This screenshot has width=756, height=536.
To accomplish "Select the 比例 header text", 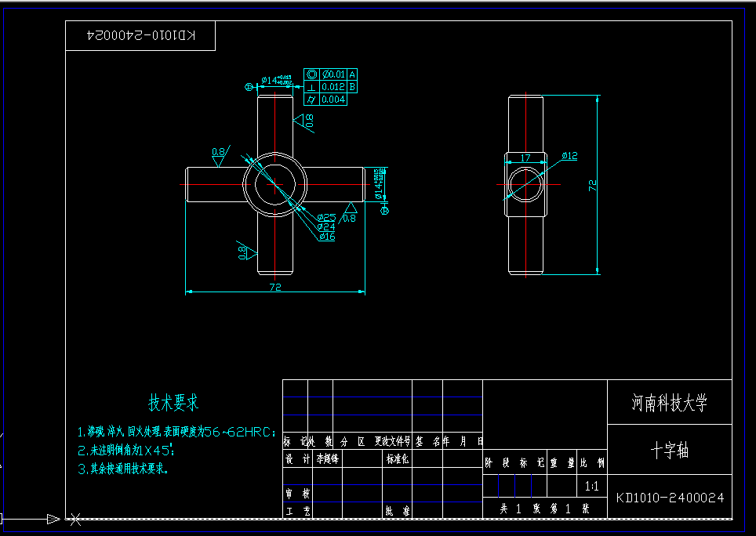I will coord(593,463).
